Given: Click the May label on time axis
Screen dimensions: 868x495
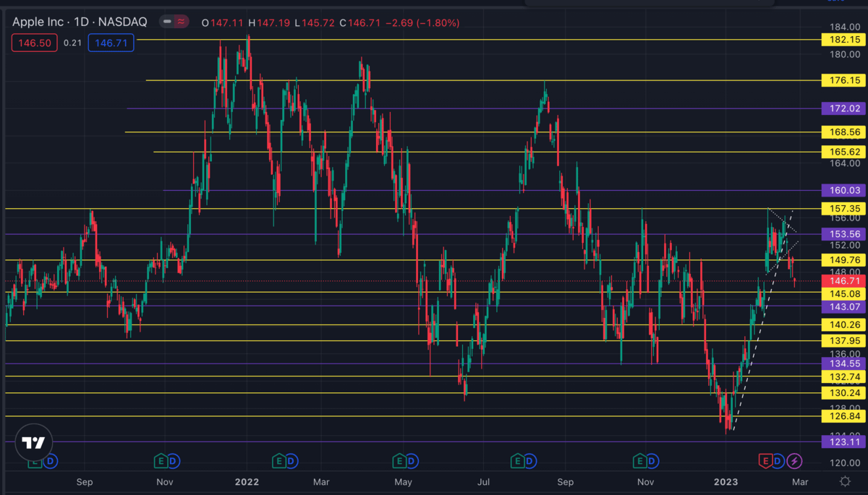Looking at the screenshot, I should click(x=403, y=481).
